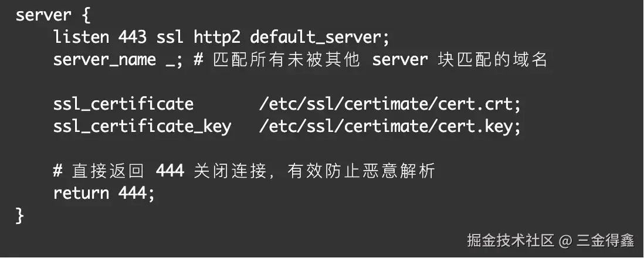Viewport: 644px width, 258px height.
Task: Click the author name 三金得鑫
Action: point(605,240)
